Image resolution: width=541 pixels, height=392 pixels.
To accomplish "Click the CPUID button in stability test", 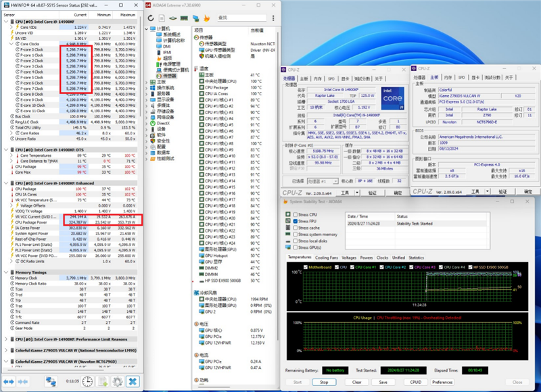I will pyautogui.click(x=416, y=382).
